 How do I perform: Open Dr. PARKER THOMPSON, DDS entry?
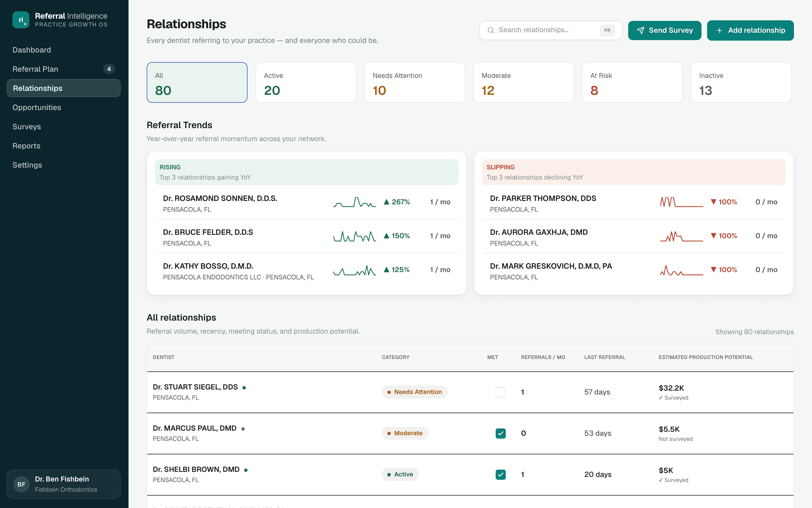click(x=634, y=203)
